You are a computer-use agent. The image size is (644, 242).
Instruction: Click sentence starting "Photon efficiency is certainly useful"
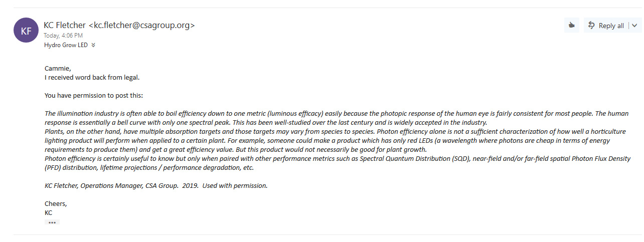pyautogui.click(x=338, y=163)
